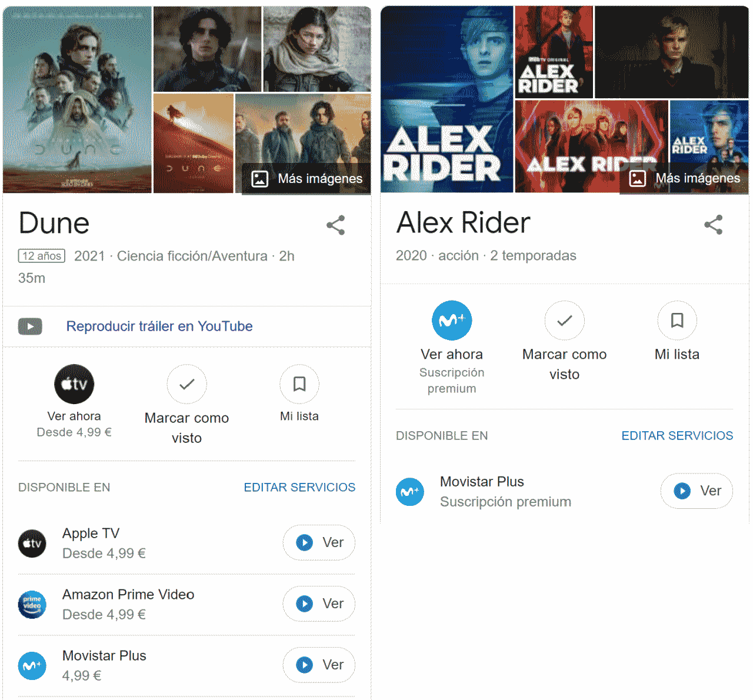The image size is (753, 700).
Task: Open Movistar Plus Ver ahora icon for Alex Rider
Action: coord(452,321)
